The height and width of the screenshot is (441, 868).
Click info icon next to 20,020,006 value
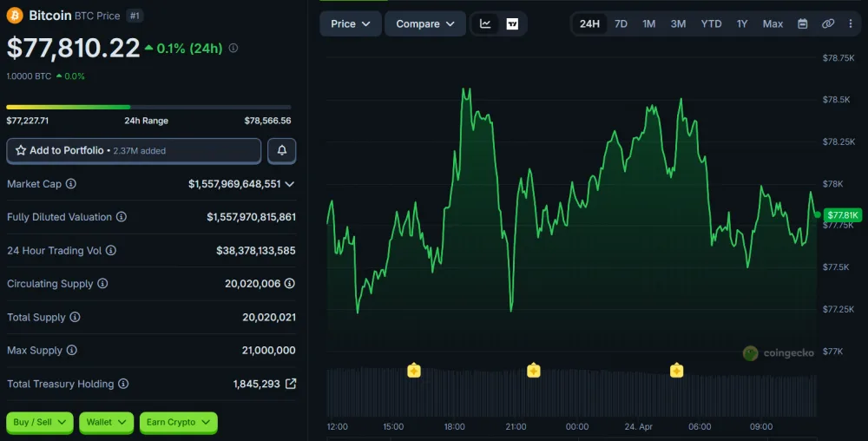(x=290, y=284)
